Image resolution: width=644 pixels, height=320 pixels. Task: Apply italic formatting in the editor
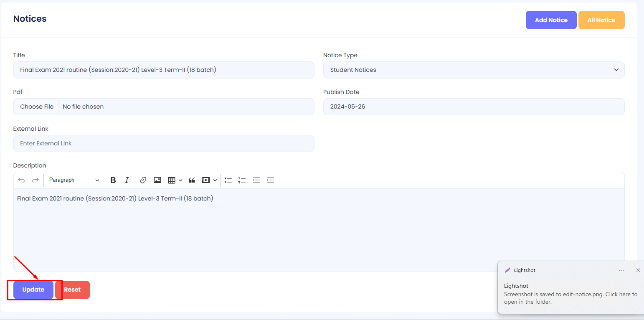[127, 180]
